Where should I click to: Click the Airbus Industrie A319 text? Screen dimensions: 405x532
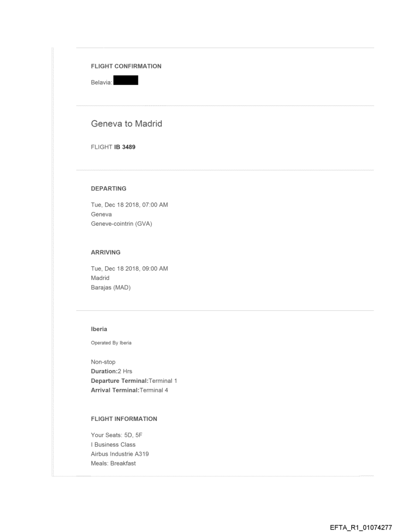coord(121,454)
